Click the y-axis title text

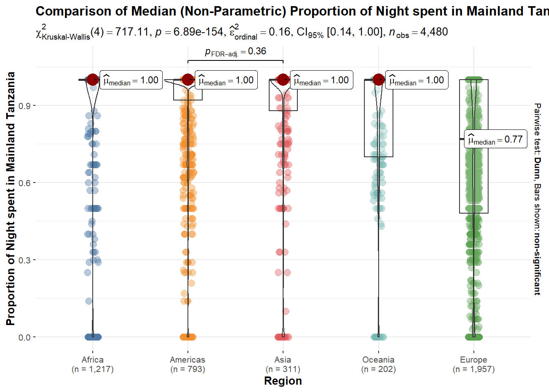[11, 198]
